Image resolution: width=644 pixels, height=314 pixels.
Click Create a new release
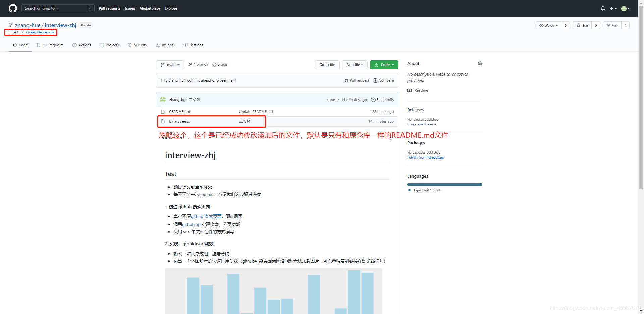[x=422, y=124]
